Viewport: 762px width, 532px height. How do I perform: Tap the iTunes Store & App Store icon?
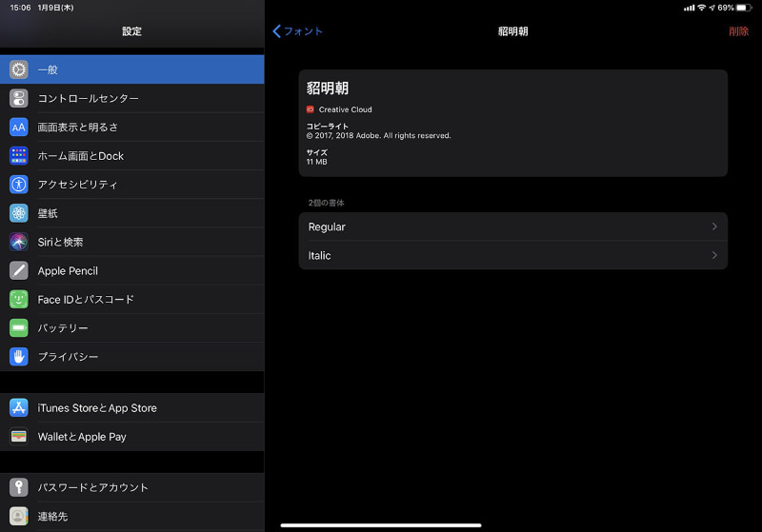(x=18, y=407)
